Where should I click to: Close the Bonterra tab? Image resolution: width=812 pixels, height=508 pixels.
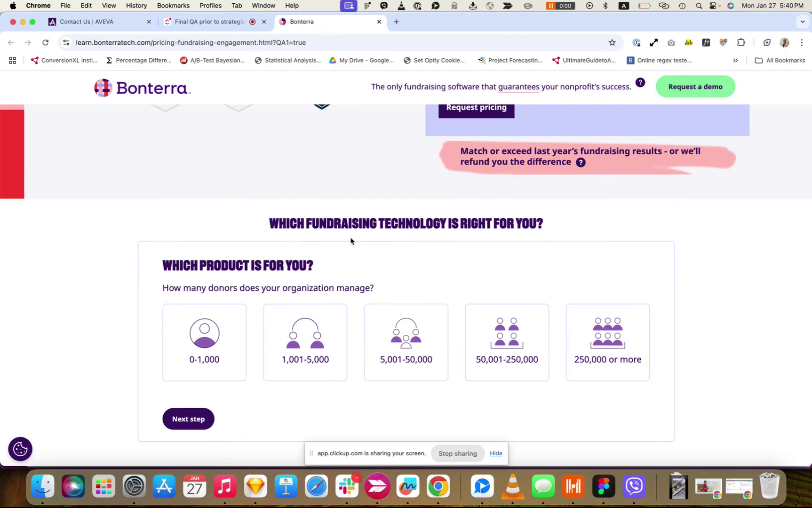pyautogui.click(x=379, y=22)
